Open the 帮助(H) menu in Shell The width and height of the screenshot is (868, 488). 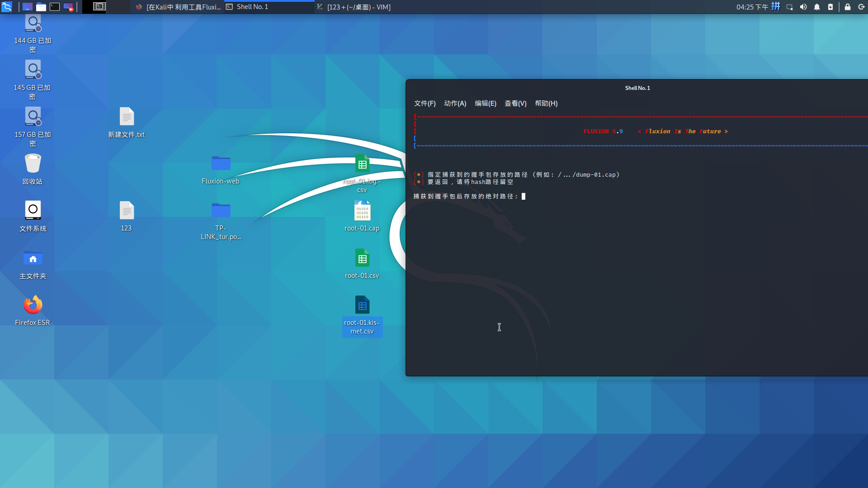(x=546, y=103)
